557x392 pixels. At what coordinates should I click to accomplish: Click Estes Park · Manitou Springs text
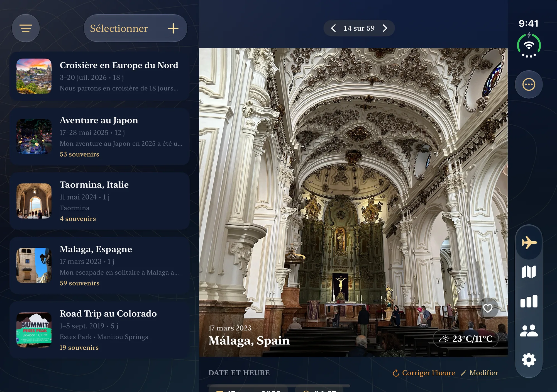[x=104, y=337]
